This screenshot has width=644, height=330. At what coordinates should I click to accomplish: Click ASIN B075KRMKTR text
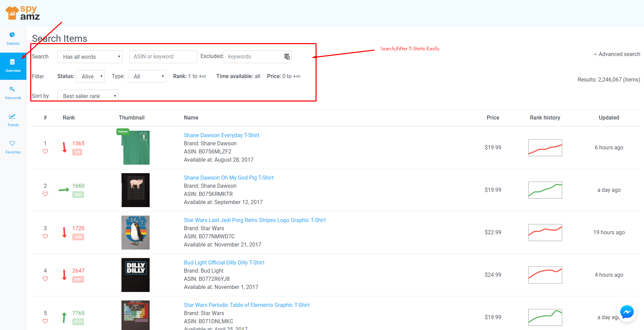208,194
